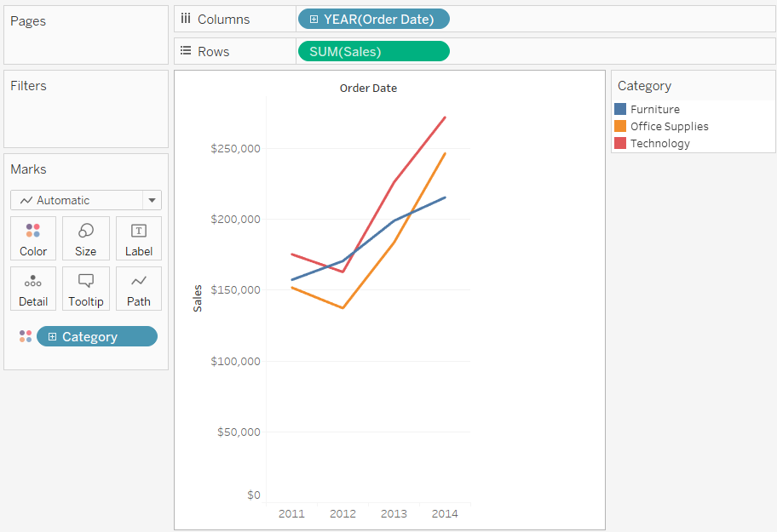This screenshot has height=532, width=777.
Task: Click the Order Date chart header
Action: [x=368, y=88]
